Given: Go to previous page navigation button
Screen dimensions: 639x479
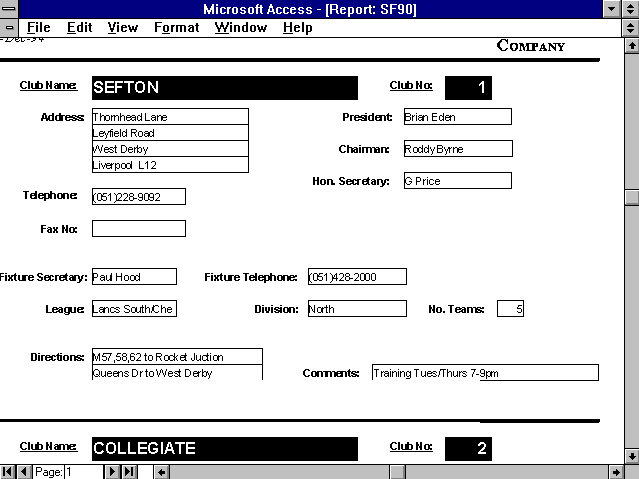Looking at the screenshot, I should coord(24,472).
